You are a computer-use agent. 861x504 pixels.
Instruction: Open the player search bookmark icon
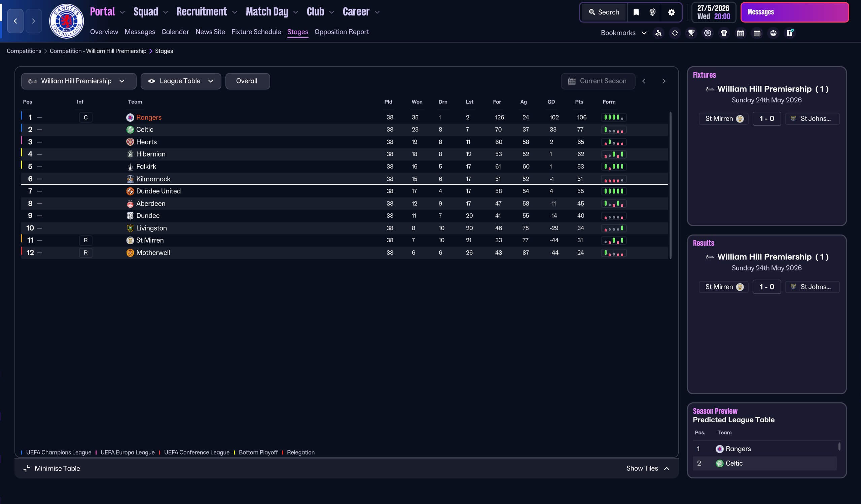coord(658,33)
